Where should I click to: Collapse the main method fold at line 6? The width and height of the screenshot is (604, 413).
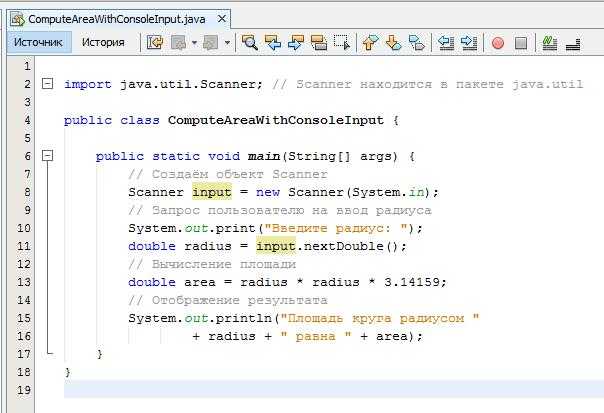47,155
